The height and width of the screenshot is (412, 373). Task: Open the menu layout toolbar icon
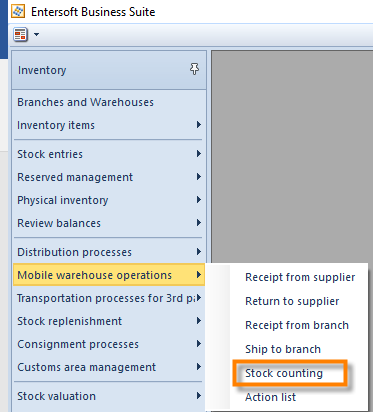[21, 35]
